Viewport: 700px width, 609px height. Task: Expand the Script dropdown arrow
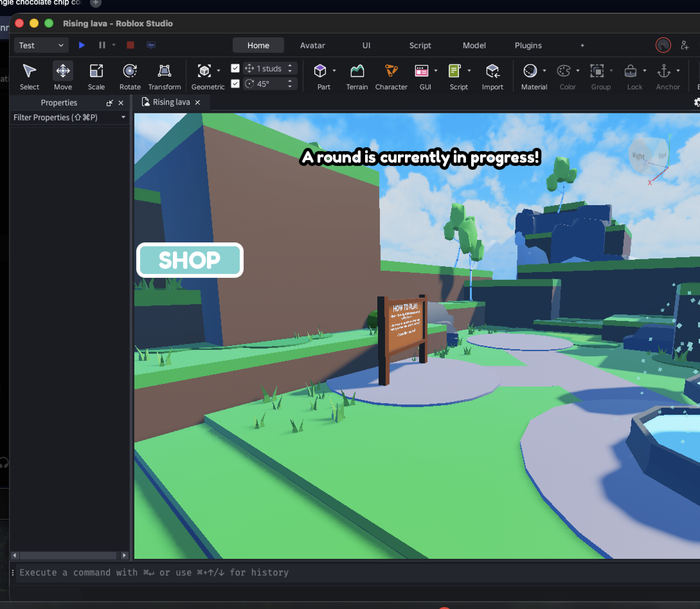(x=469, y=71)
